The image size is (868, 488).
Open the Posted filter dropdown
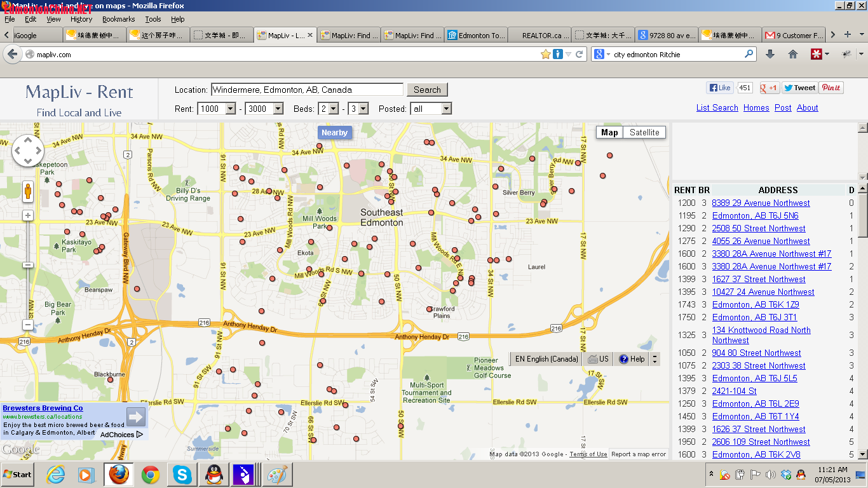(431, 109)
